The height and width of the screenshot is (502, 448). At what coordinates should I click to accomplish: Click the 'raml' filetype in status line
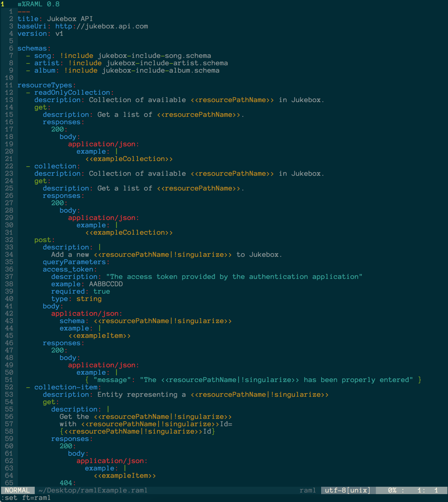tap(308, 490)
